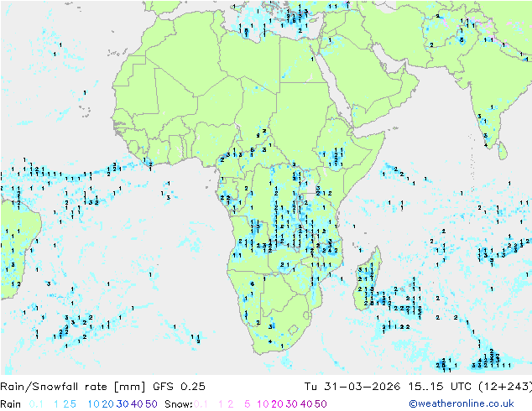Click the 'Tu 31-03-2026' date text
The height and width of the screenshot is (411, 532).
click(352, 387)
